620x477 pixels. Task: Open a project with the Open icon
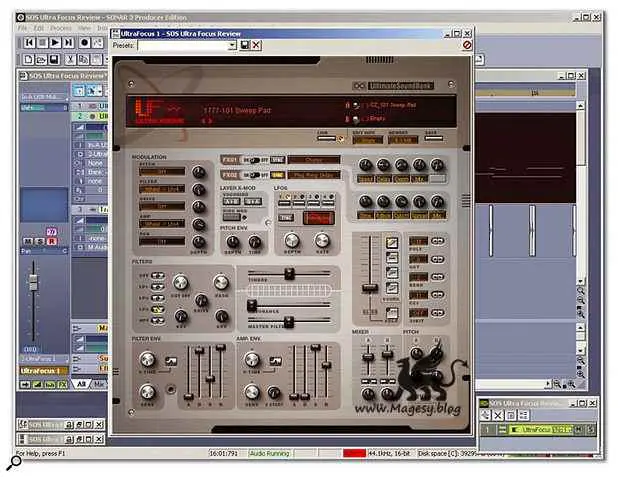coord(41,59)
